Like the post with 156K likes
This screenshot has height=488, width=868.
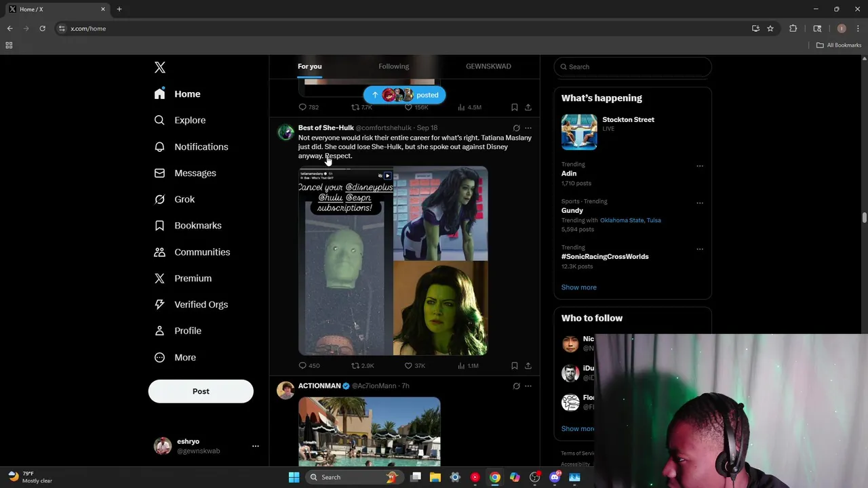(408, 107)
